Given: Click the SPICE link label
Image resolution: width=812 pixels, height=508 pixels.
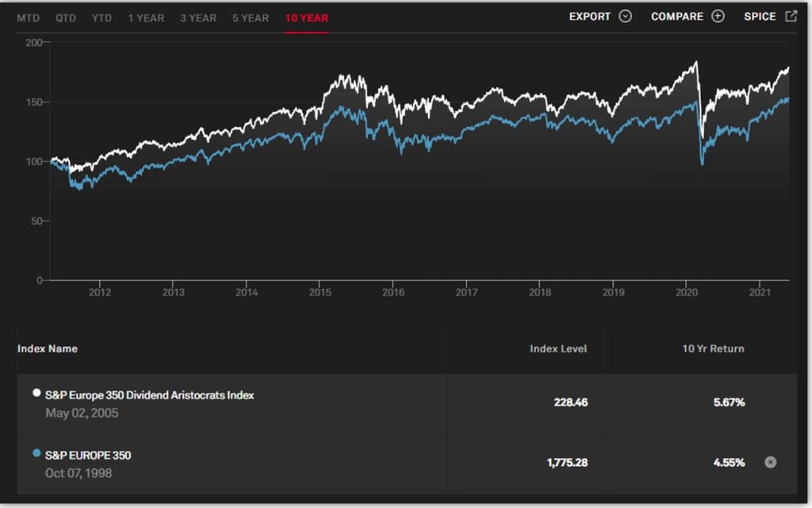Looking at the screenshot, I should coord(760,17).
